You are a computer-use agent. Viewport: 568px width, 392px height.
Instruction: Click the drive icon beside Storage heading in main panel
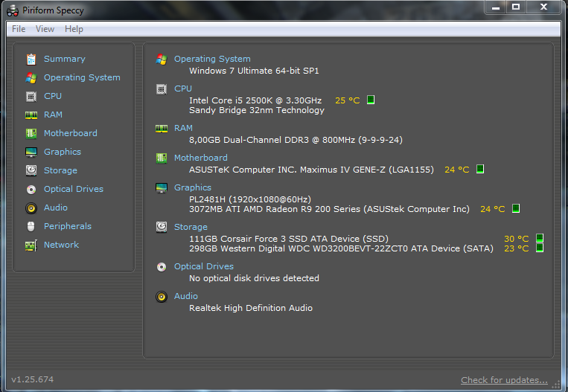click(162, 228)
